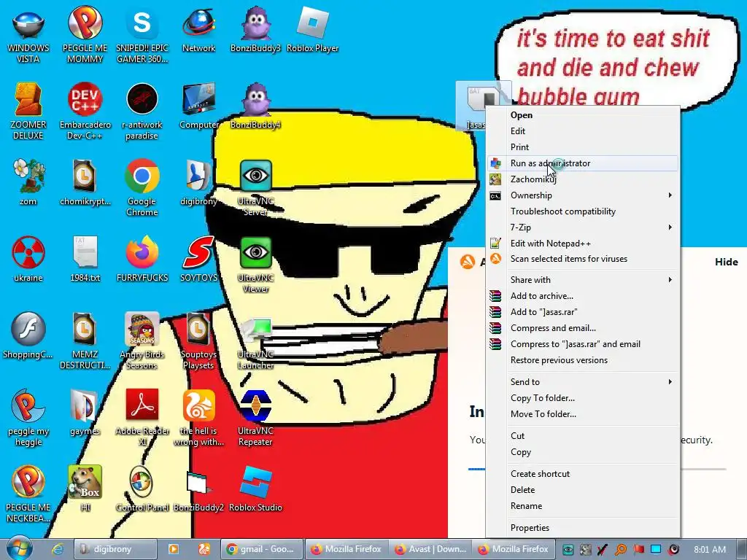This screenshot has width=747, height=560.
Task: Select Create shortcut menu entry
Action: (x=583, y=474)
